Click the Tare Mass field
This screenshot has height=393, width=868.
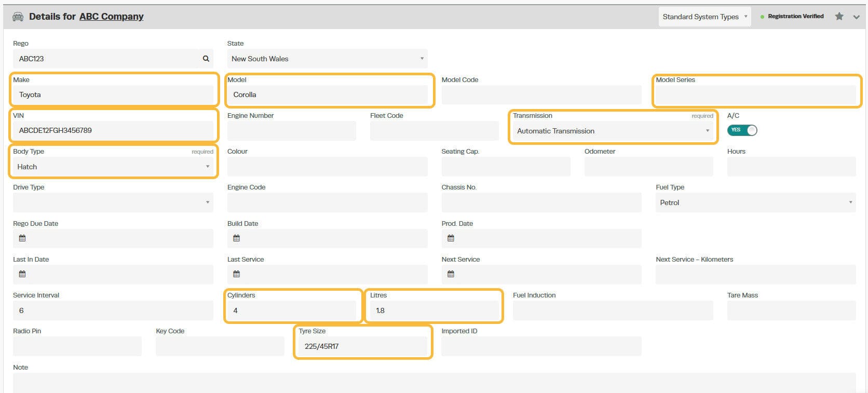click(792, 310)
